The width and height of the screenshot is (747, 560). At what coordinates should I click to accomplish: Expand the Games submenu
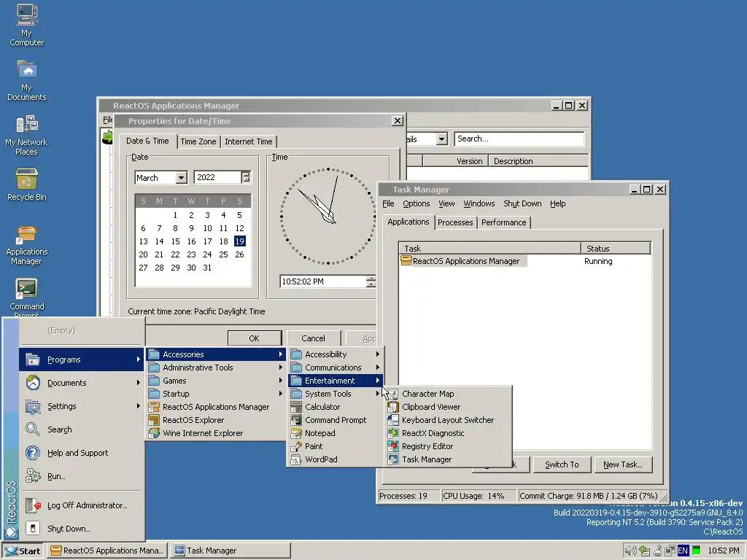pyautogui.click(x=216, y=381)
